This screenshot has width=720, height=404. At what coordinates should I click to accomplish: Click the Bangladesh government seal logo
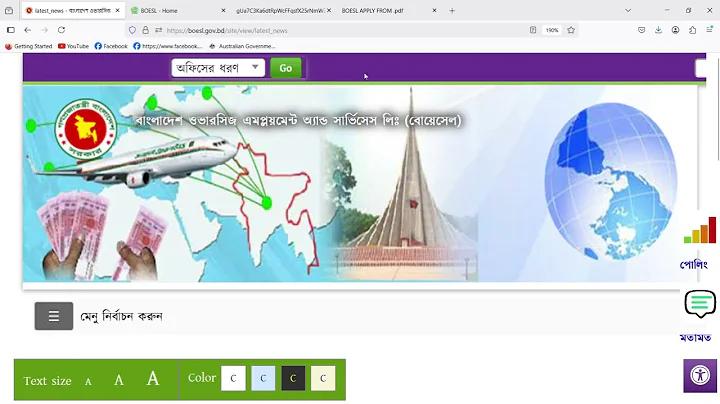[86, 129]
